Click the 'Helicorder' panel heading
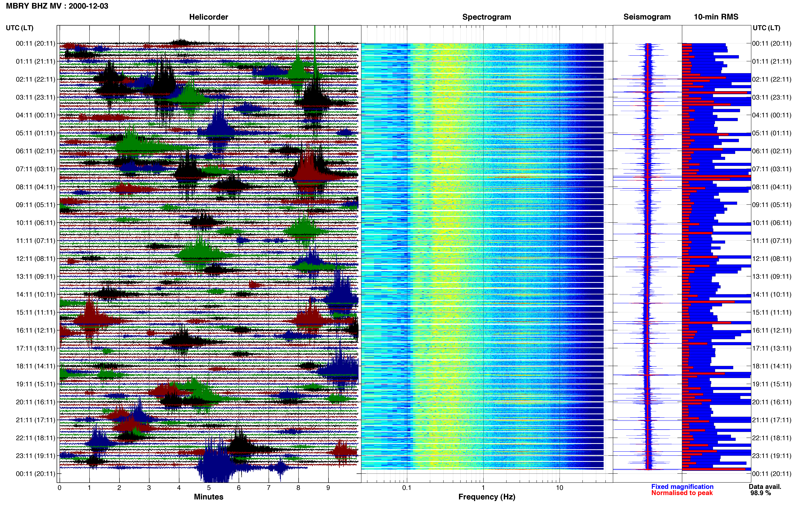 point(209,17)
